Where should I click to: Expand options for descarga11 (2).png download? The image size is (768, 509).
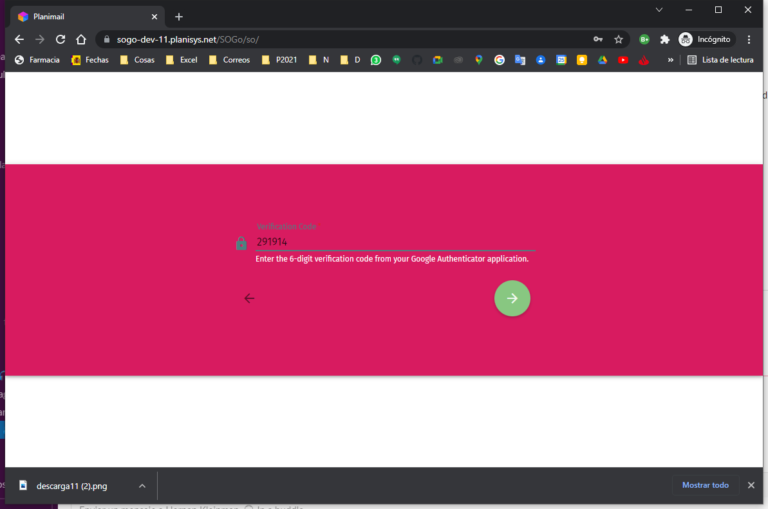tap(142, 486)
